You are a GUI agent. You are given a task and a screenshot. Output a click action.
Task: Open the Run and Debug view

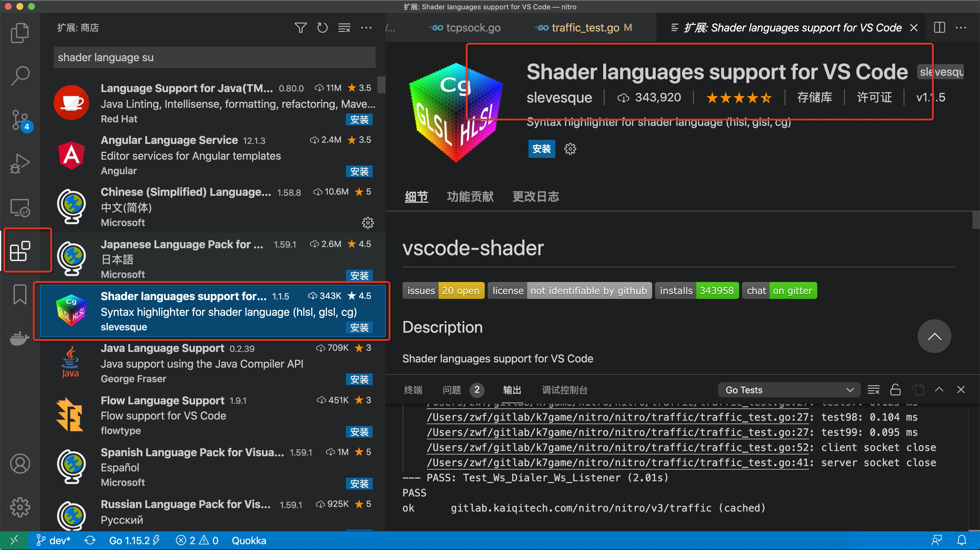point(20,163)
